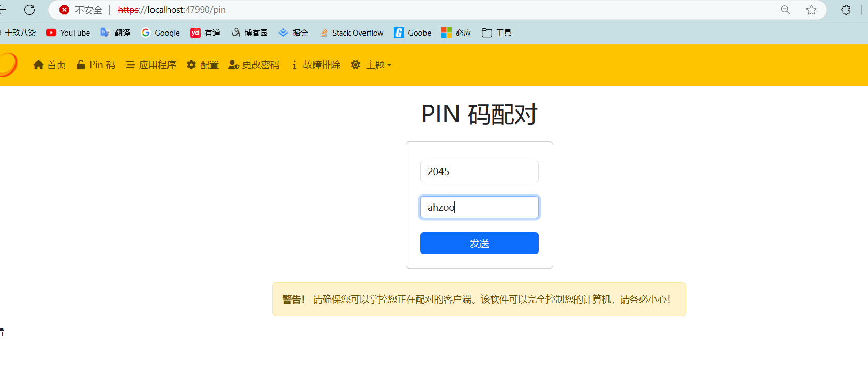
Task: Focus the device name field with ahzoo
Action: coord(479,207)
